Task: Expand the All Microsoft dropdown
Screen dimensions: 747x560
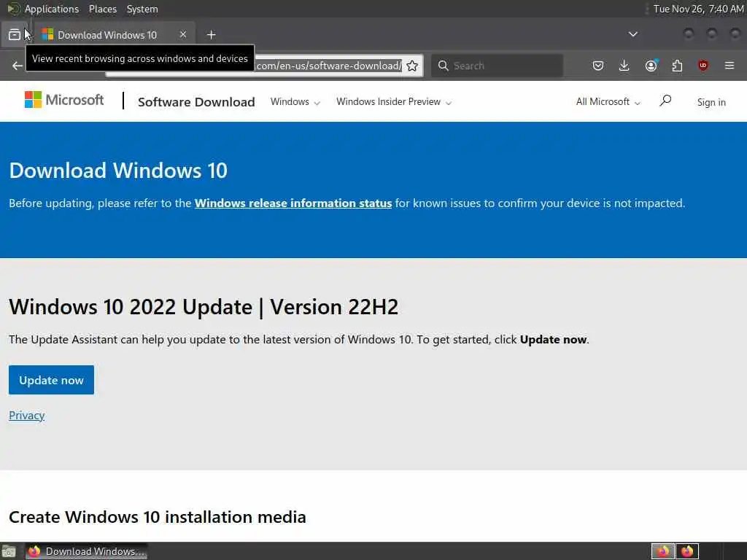Action: pyautogui.click(x=608, y=102)
